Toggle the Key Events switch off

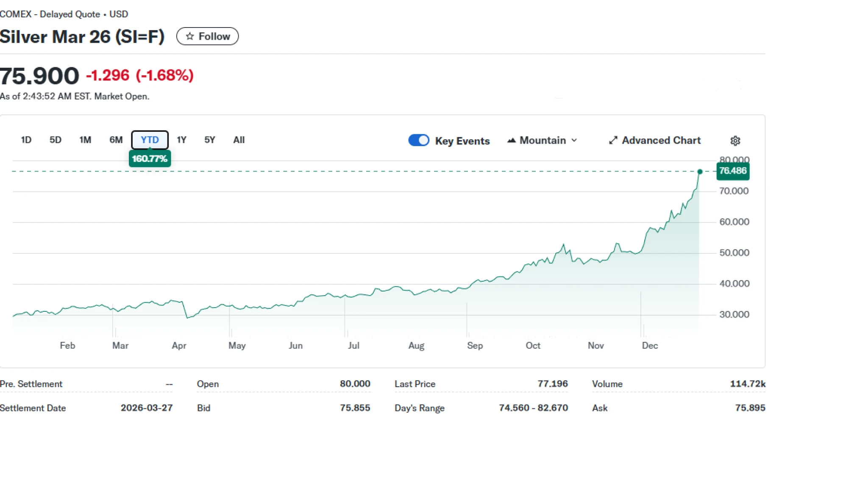[418, 140]
